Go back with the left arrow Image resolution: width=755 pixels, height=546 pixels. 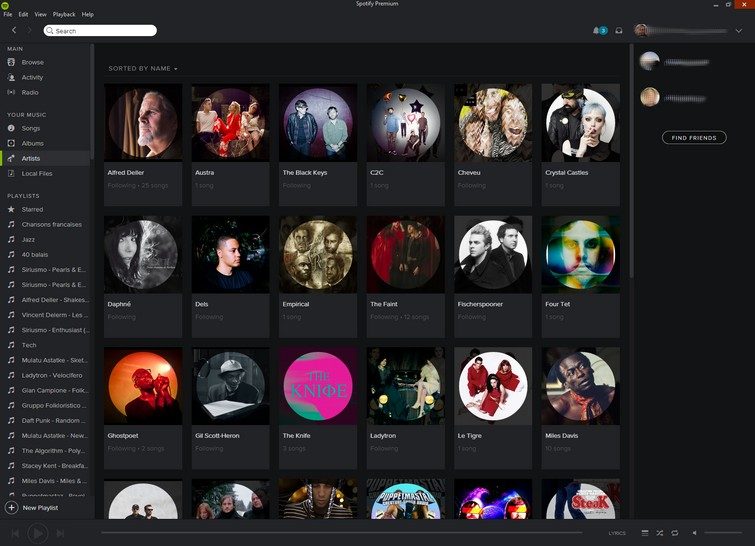tap(14, 30)
